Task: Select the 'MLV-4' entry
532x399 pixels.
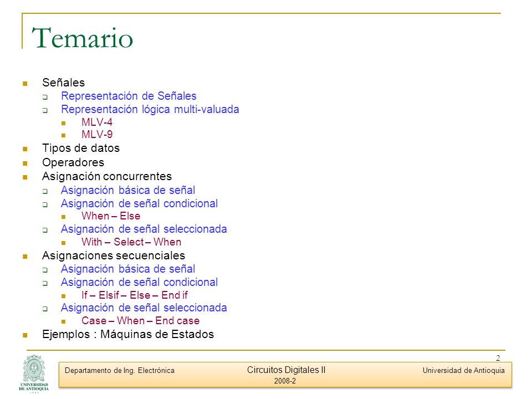Action: [97, 122]
